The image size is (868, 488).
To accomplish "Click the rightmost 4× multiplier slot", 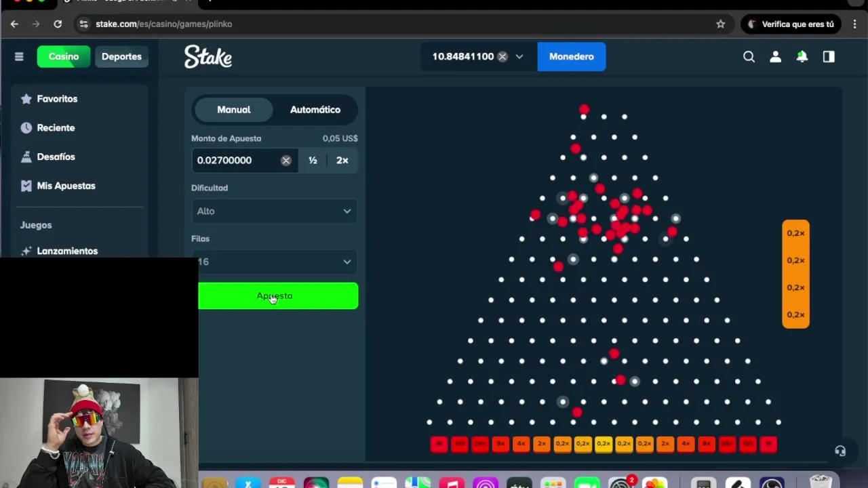I will (x=686, y=444).
